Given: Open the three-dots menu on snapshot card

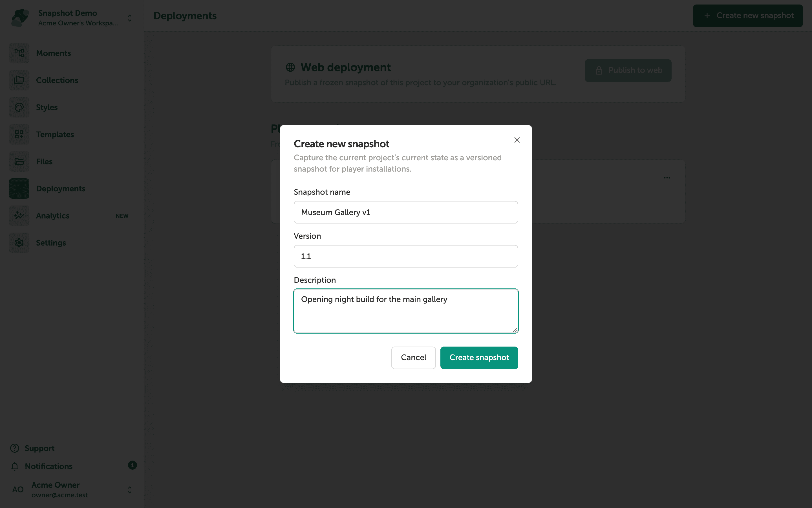Looking at the screenshot, I should click(x=667, y=178).
